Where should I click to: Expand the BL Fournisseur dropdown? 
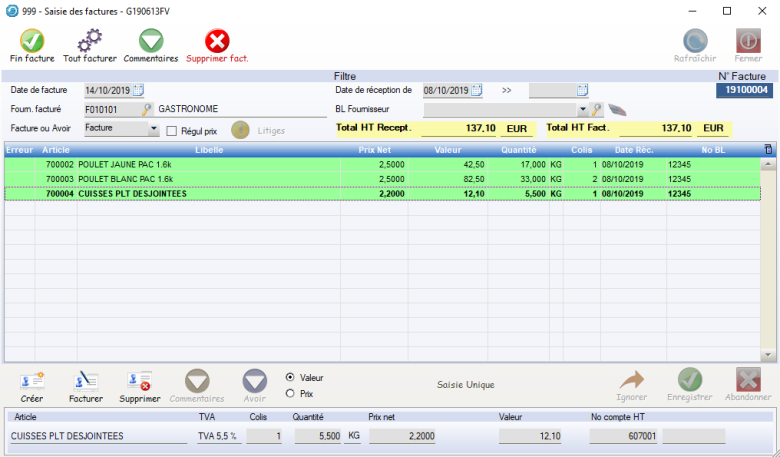(x=582, y=109)
